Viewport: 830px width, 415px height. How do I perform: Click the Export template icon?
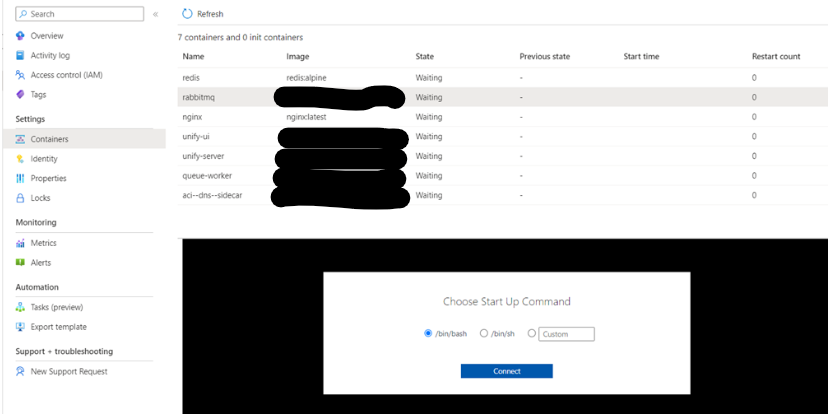[x=20, y=327]
